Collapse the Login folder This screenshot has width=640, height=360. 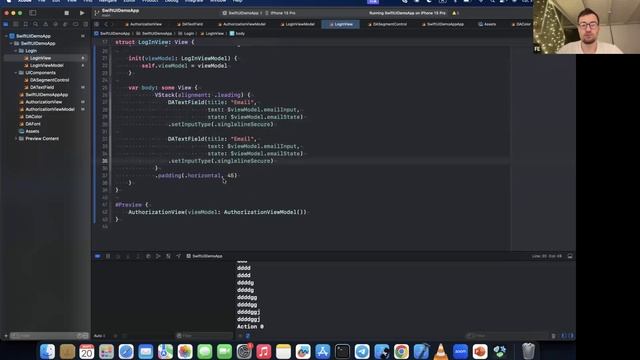tap(16, 51)
